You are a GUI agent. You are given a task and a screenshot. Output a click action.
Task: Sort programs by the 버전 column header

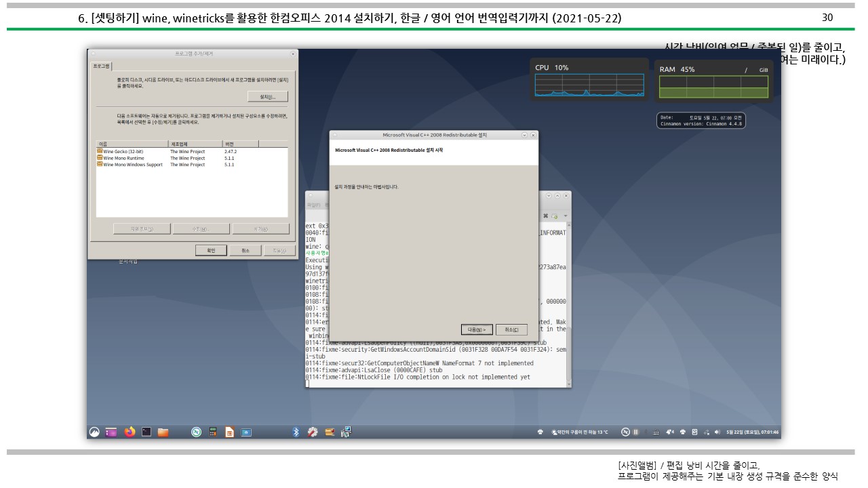pyautogui.click(x=239, y=144)
